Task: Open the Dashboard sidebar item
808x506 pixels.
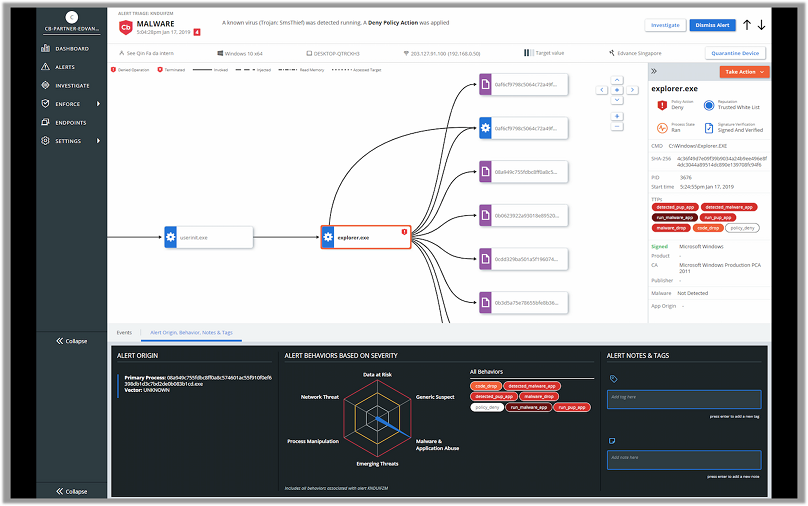Action: point(70,48)
